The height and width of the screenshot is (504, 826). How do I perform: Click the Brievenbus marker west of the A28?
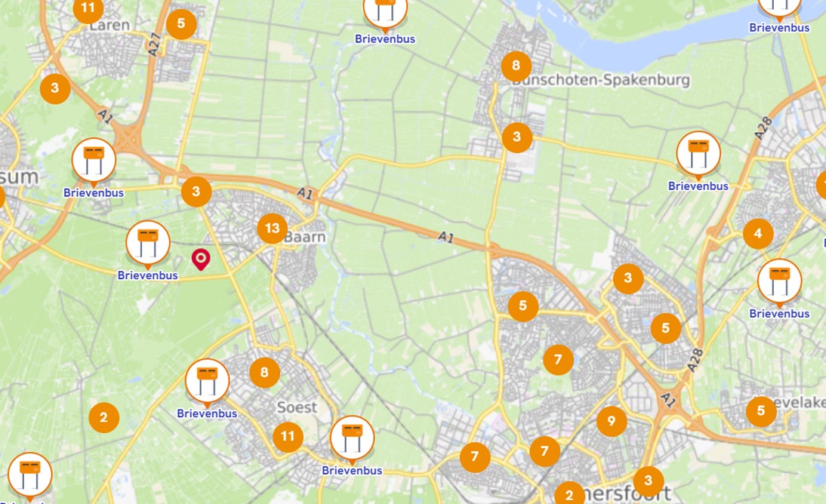point(698,154)
